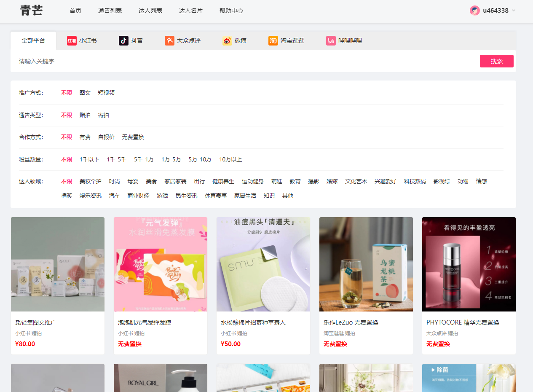Viewport: 533px width, 392px height.
Task: Choose the 微博 platform icon
Action: coord(227,40)
